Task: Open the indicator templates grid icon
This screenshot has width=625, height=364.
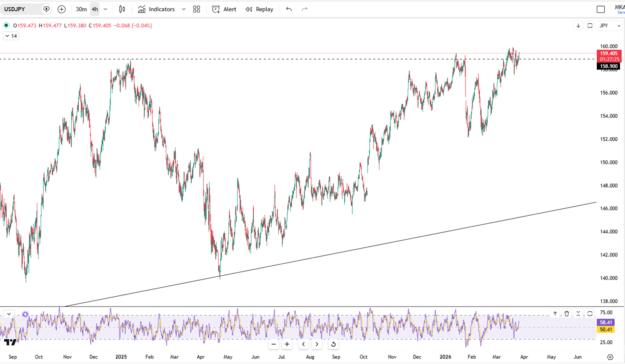Action: [x=196, y=9]
